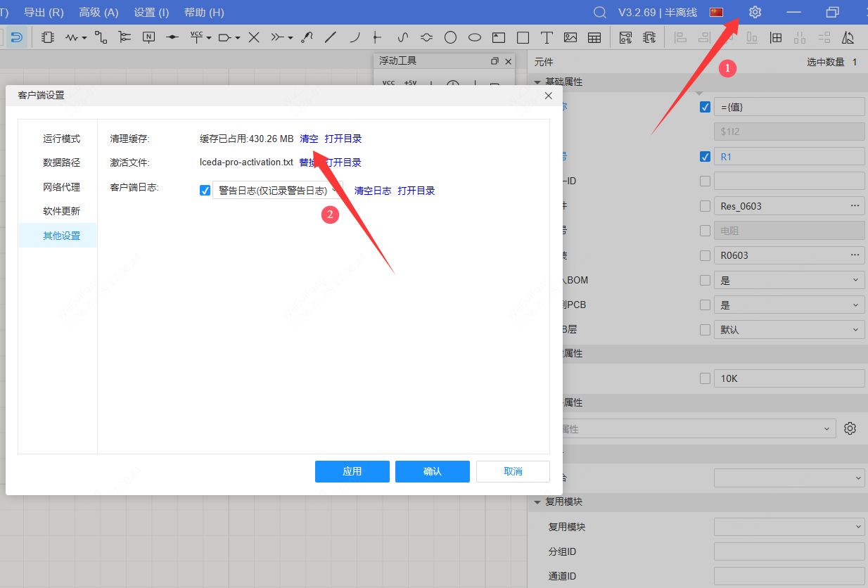
Task: Select the table tool in toolbar
Action: point(594,37)
